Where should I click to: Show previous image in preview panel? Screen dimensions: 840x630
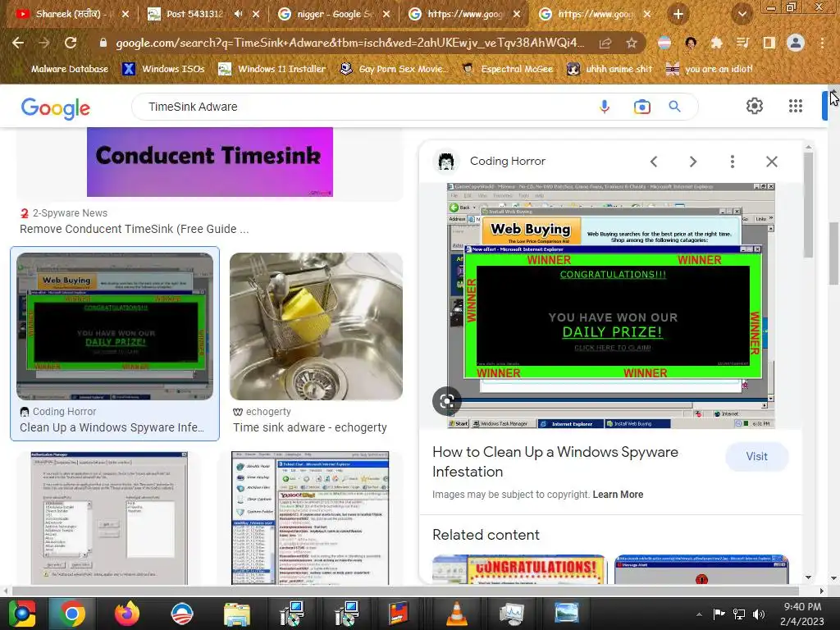click(654, 162)
